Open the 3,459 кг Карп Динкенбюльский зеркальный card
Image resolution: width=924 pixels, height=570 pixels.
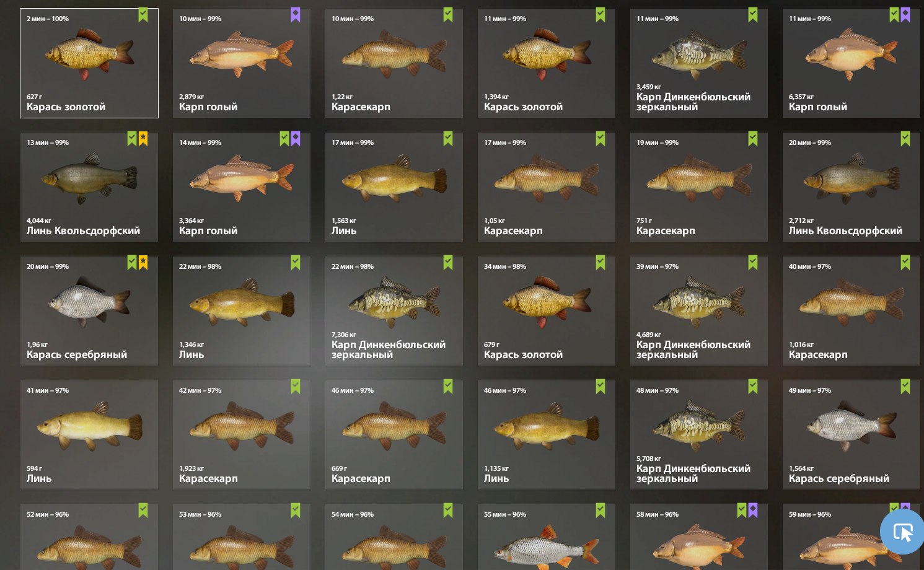pyautogui.click(x=699, y=63)
